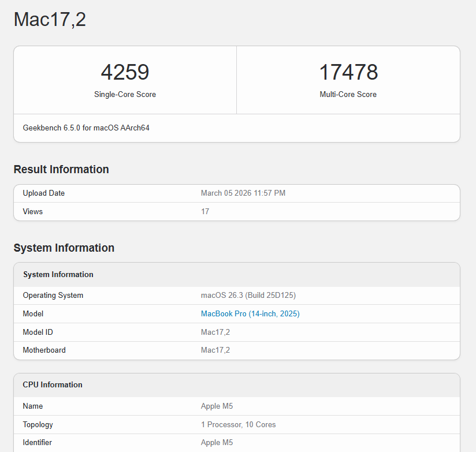Click the 17478 multi-core score number
This screenshot has width=476, height=452.
(348, 72)
